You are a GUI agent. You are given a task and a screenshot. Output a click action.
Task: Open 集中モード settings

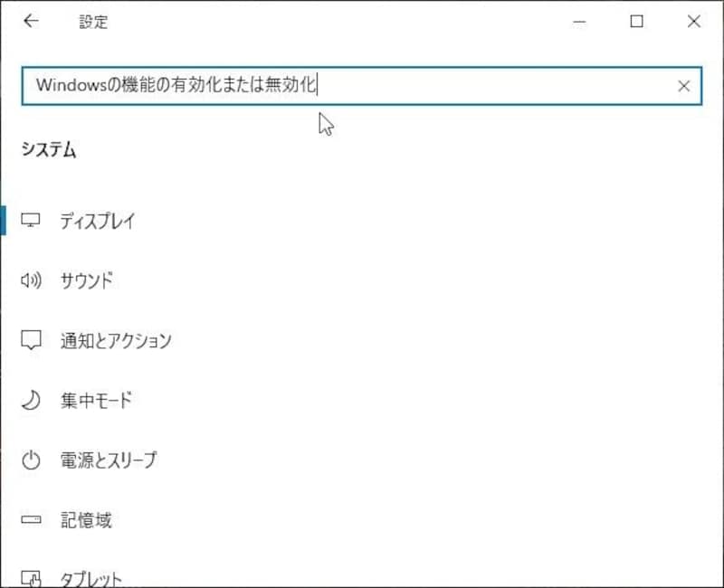(95, 400)
